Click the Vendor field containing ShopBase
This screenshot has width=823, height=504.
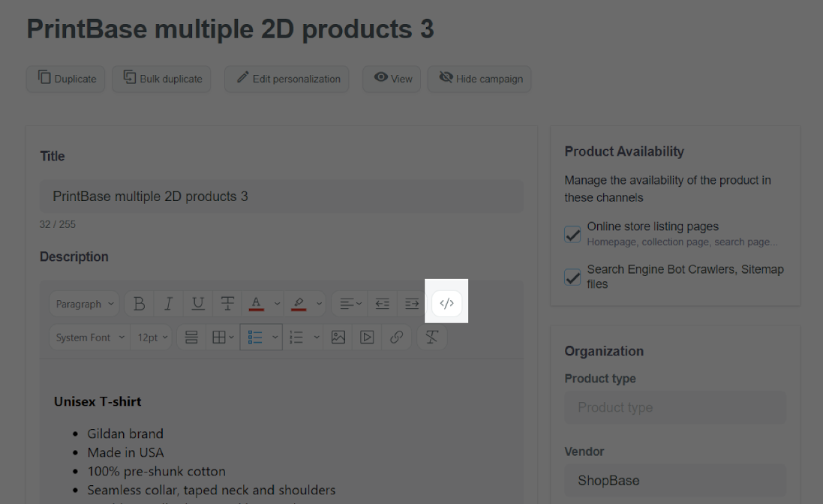click(x=675, y=481)
